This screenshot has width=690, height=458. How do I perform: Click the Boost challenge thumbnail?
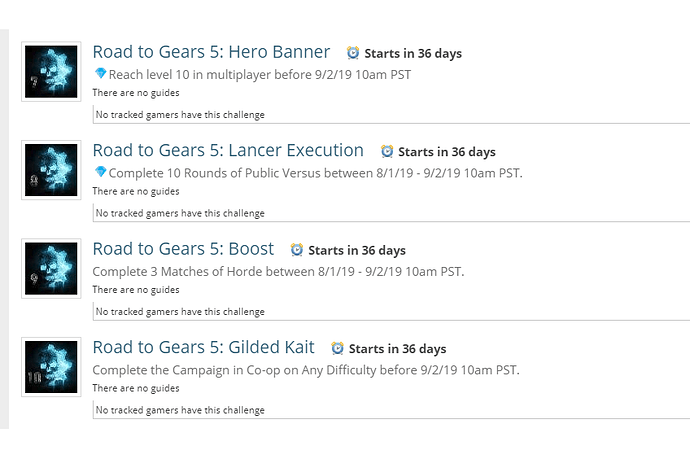[x=50, y=268]
